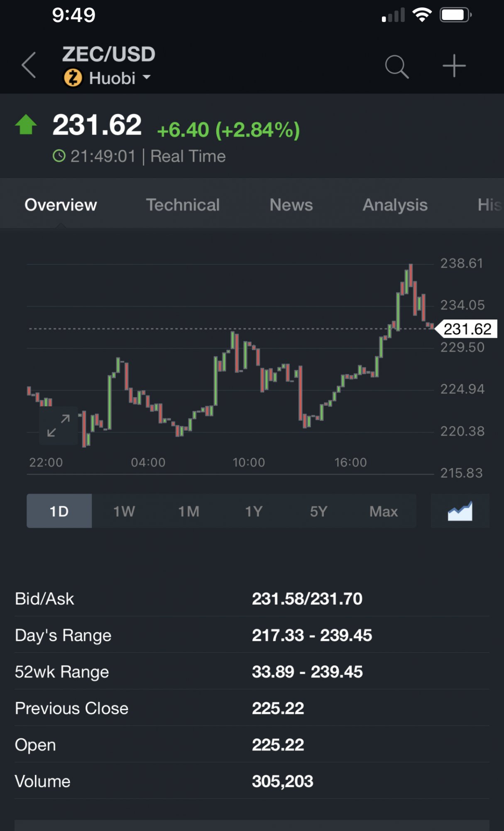Open the News tab
Image resolution: width=504 pixels, height=831 pixels.
pos(291,205)
